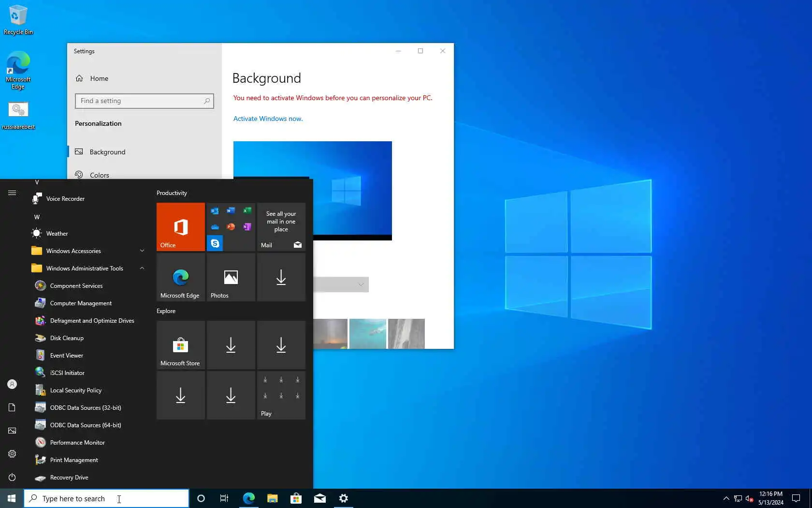Image resolution: width=812 pixels, height=508 pixels.
Task: Click the Office tile
Action: pos(181,227)
